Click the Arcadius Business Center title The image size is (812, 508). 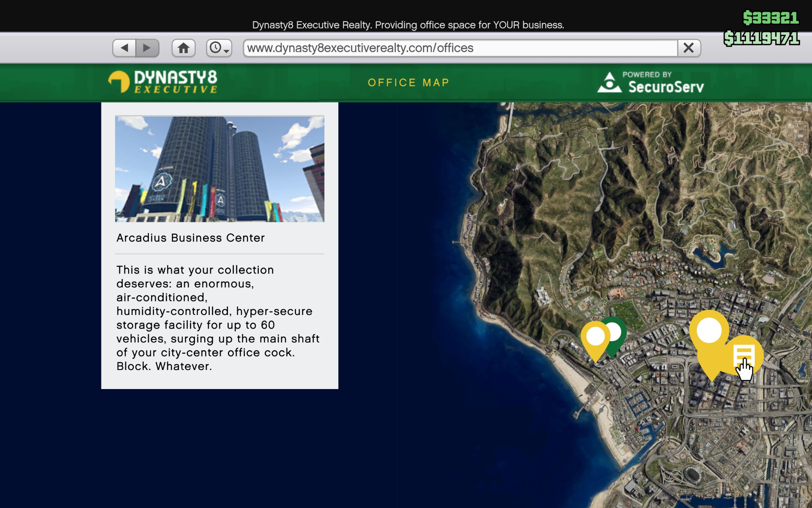click(191, 238)
